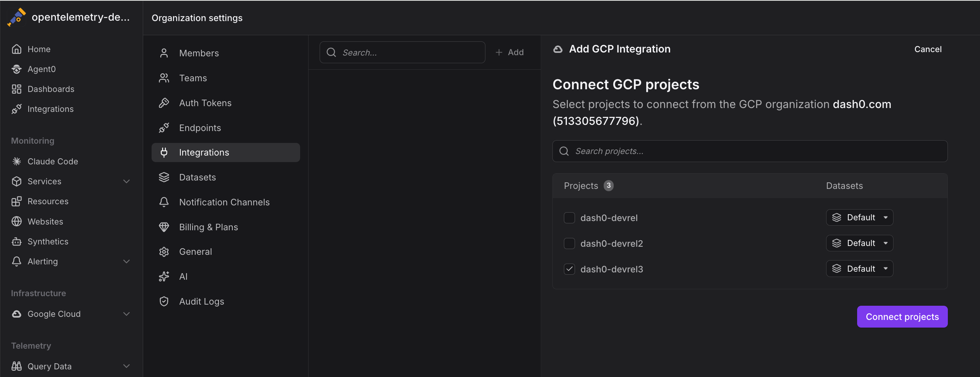Cancel the GCP integration setup
980x377 pixels.
(928, 49)
